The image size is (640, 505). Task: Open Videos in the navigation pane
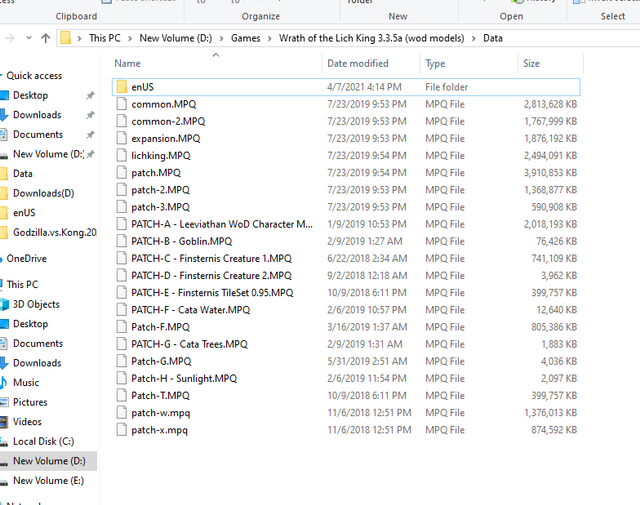[27, 422]
